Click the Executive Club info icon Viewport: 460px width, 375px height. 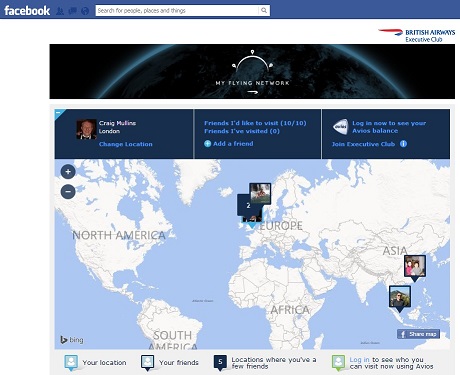pyautogui.click(x=403, y=144)
